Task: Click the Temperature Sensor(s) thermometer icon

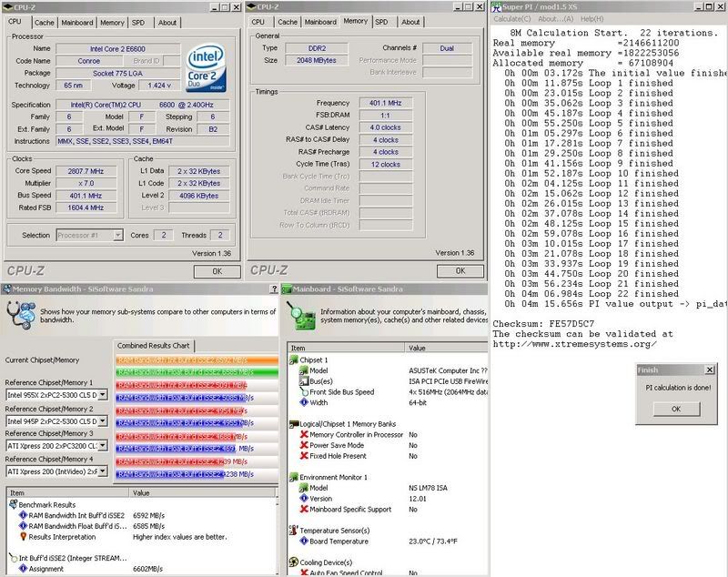Action: [x=293, y=530]
